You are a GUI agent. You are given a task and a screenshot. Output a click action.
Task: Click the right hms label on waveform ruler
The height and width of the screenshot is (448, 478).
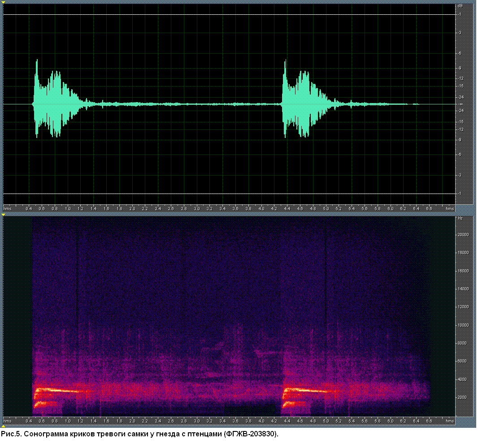450,209
